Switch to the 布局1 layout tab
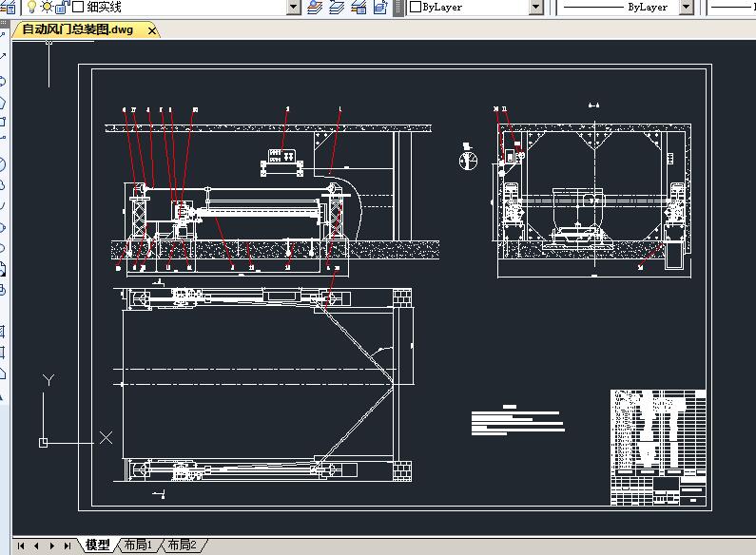 click(x=137, y=545)
